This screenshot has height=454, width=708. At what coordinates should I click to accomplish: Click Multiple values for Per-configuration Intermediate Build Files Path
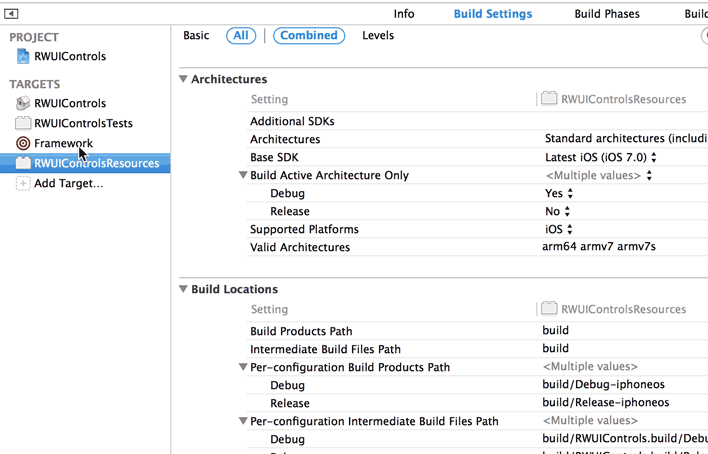pyautogui.click(x=590, y=421)
